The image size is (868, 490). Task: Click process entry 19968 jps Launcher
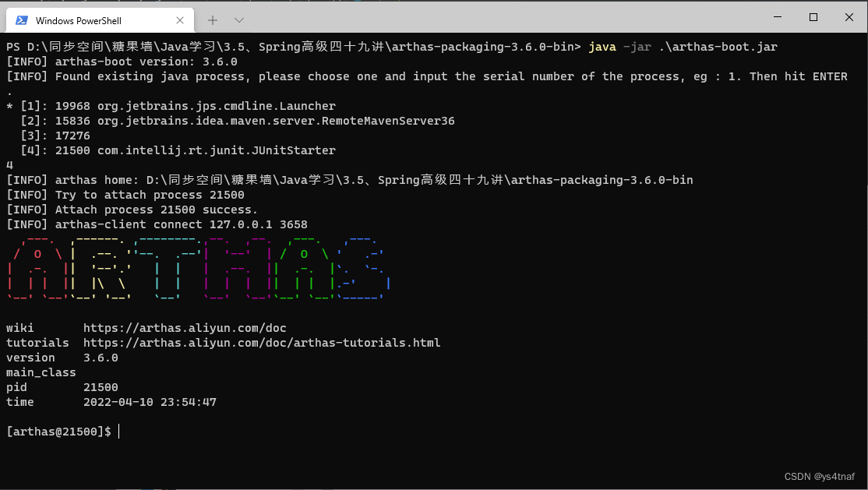pyautogui.click(x=178, y=106)
